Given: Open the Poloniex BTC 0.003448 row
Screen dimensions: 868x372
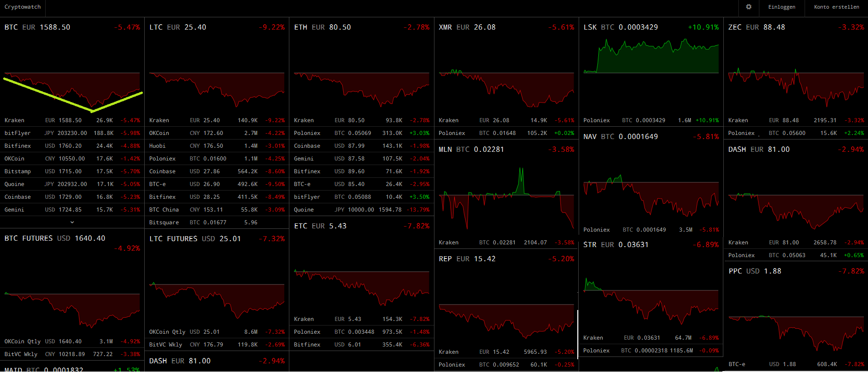Looking at the screenshot, I should click(x=362, y=332).
